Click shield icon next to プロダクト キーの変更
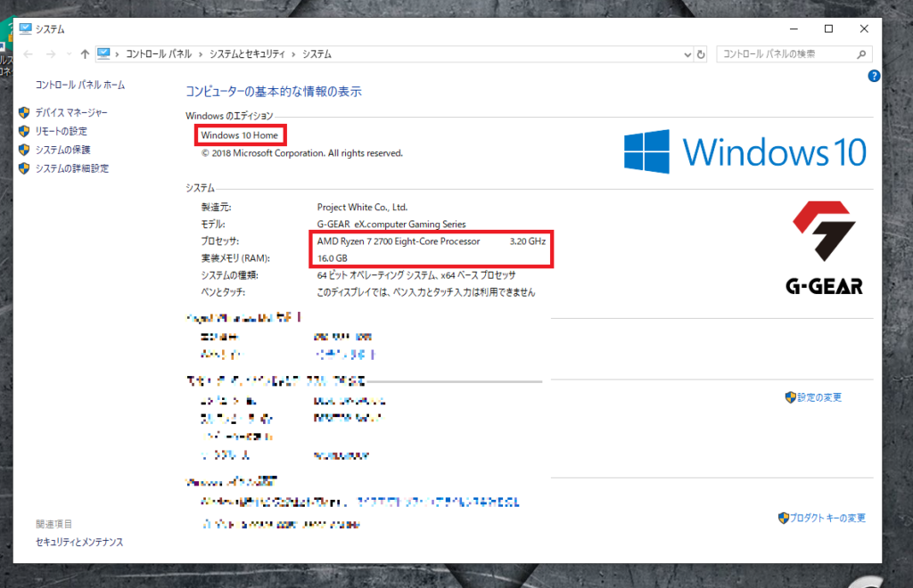This screenshot has width=913, height=588. tap(783, 518)
